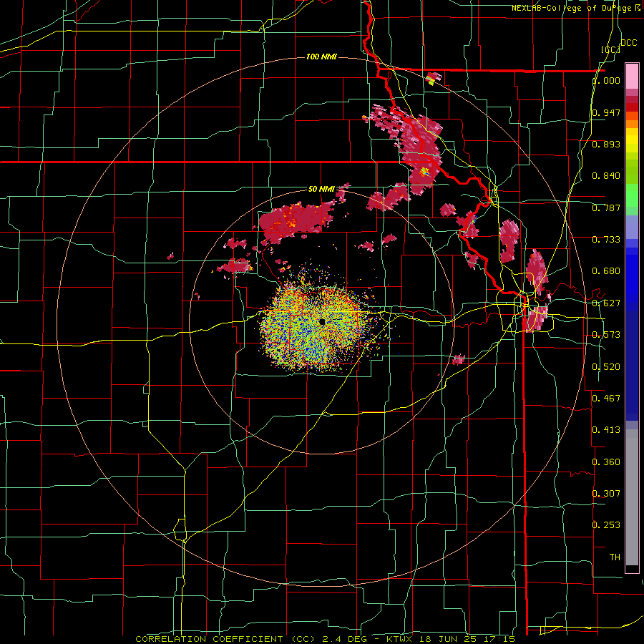This screenshot has width=644, height=644.
Task: Click the 50 NMI range ring label
Action: click(321, 190)
